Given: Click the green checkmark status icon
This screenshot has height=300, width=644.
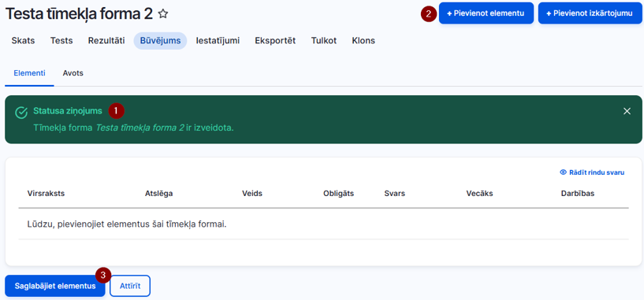Looking at the screenshot, I should click(x=21, y=113).
